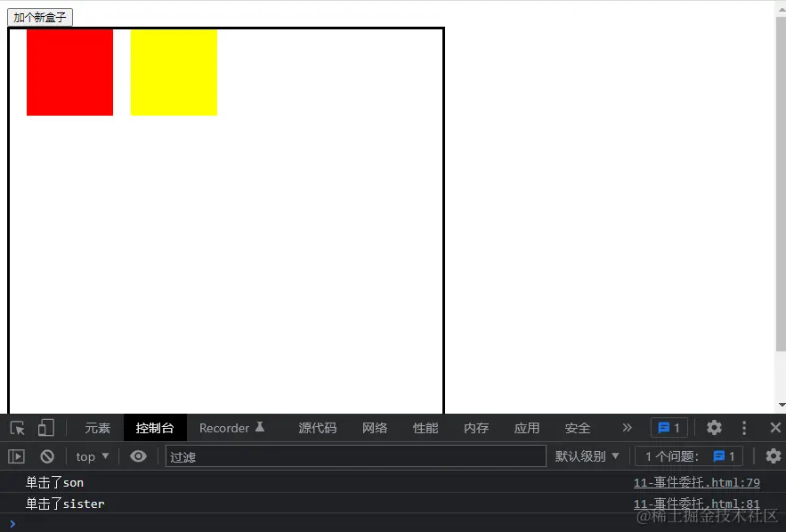
Task: Open the 默认级别 log level dropdown
Action: (x=587, y=455)
